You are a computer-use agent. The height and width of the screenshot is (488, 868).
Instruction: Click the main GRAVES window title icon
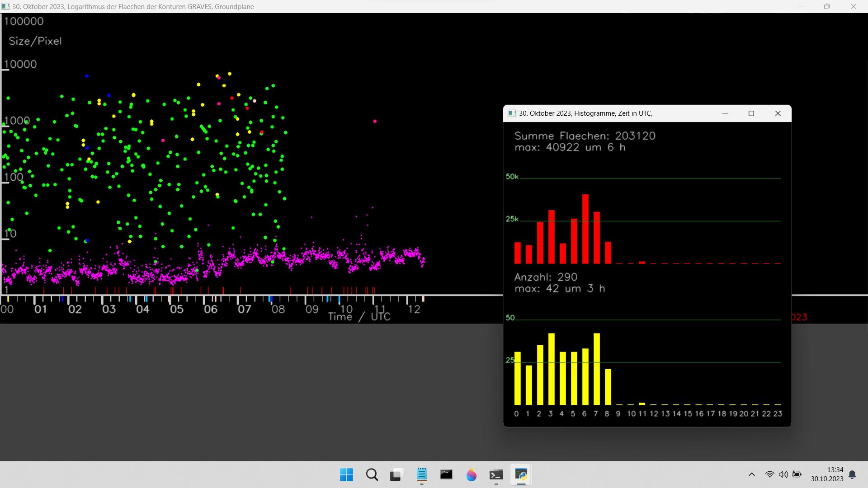5,6
